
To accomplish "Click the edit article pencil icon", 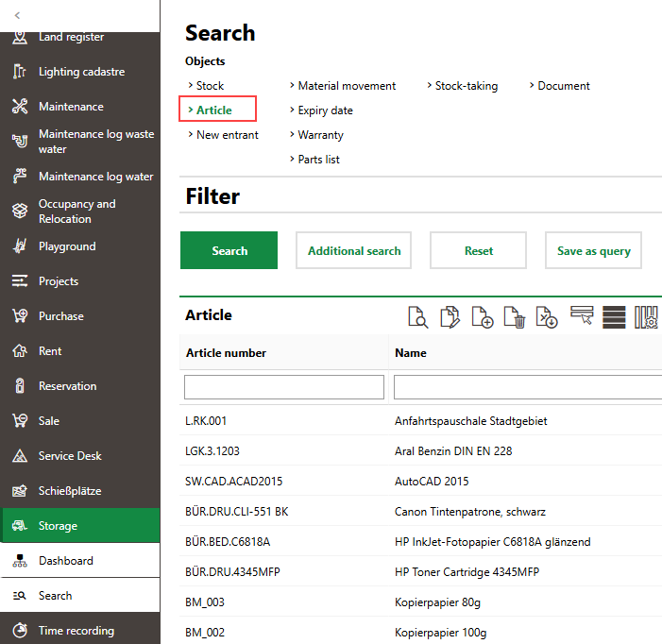I will pos(450,316).
